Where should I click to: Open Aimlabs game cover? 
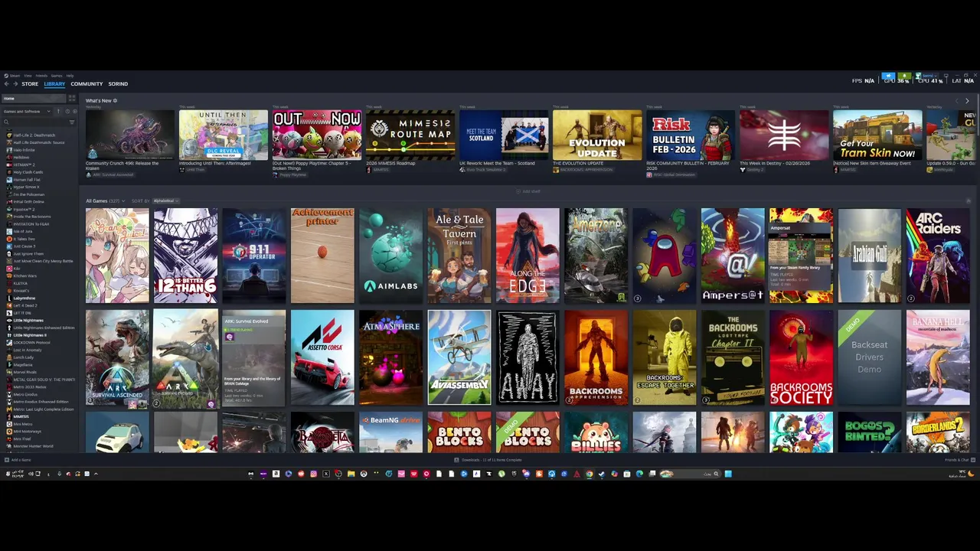click(390, 256)
